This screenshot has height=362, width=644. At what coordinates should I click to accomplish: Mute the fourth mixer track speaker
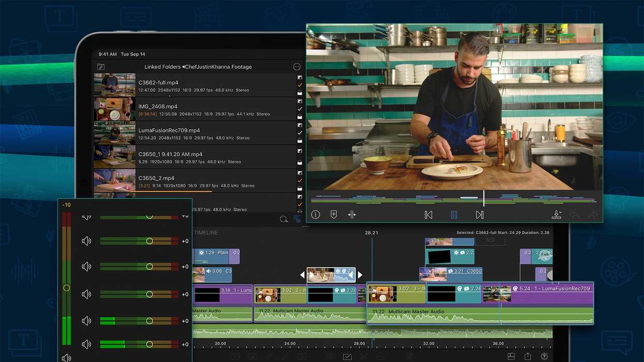pyautogui.click(x=86, y=294)
